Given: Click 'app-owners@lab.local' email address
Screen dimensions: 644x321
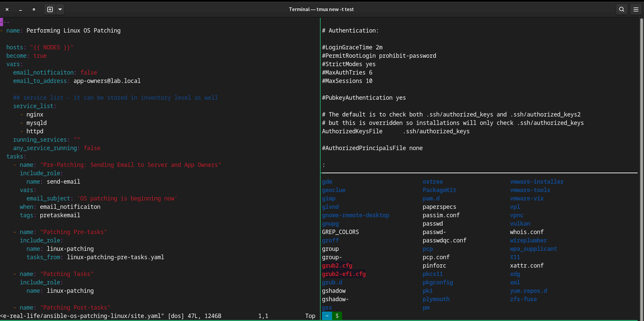Looking at the screenshot, I should [x=107, y=81].
